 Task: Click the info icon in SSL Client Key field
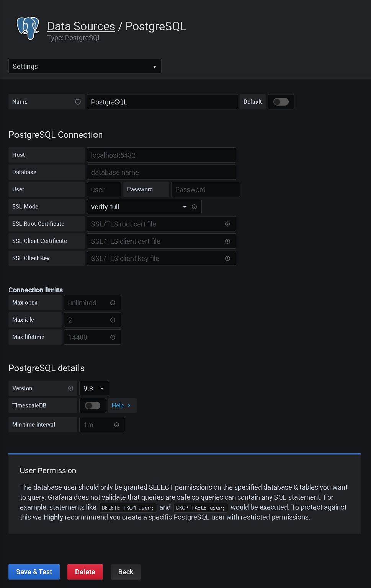pos(227,258)
